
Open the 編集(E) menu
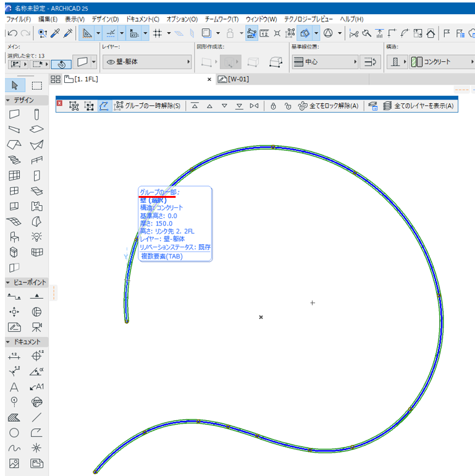pos(48,19)
